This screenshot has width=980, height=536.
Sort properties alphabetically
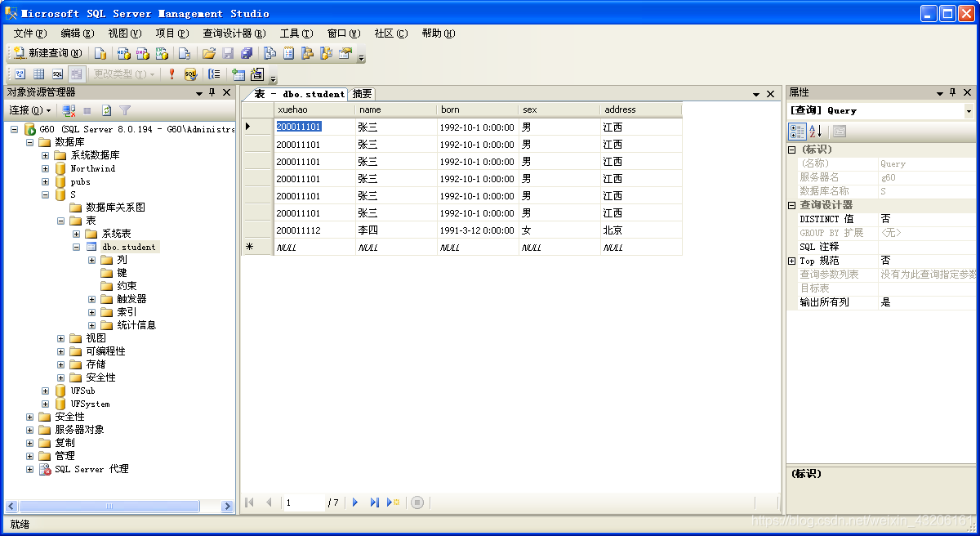coord(815,132)
